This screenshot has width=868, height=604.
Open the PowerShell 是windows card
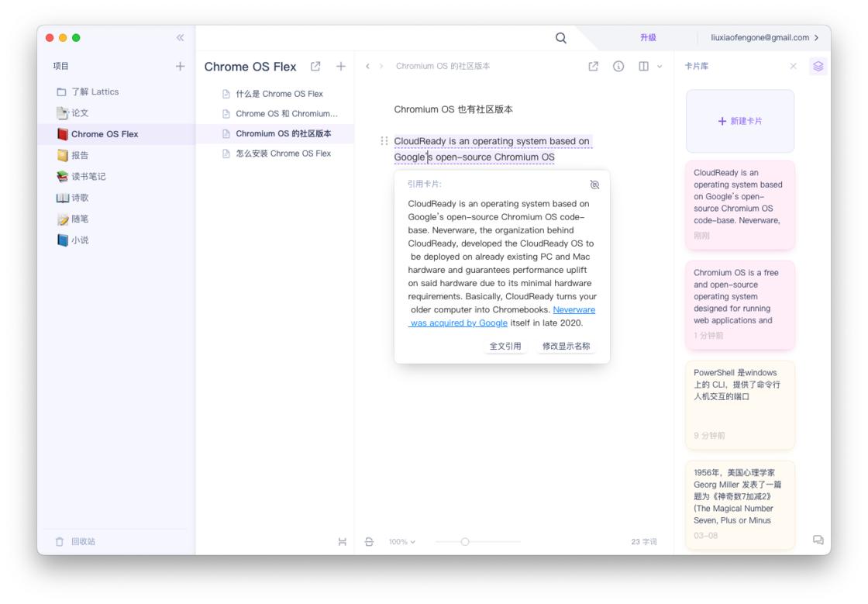pos(739,405)
